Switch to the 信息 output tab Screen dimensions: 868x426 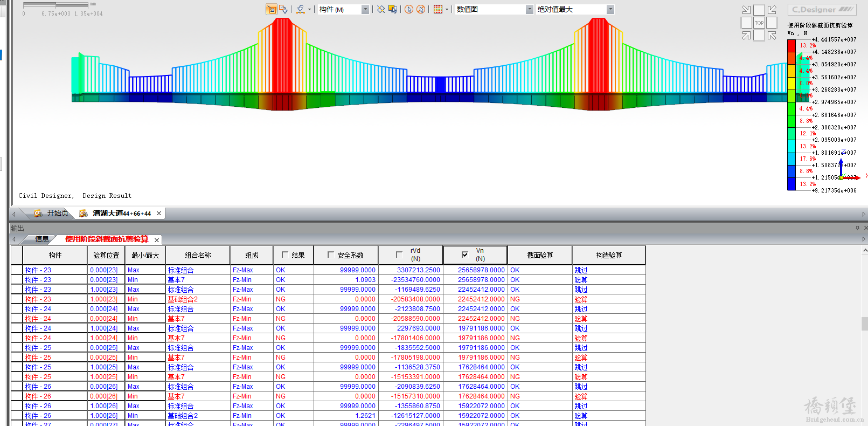[41, 239]
